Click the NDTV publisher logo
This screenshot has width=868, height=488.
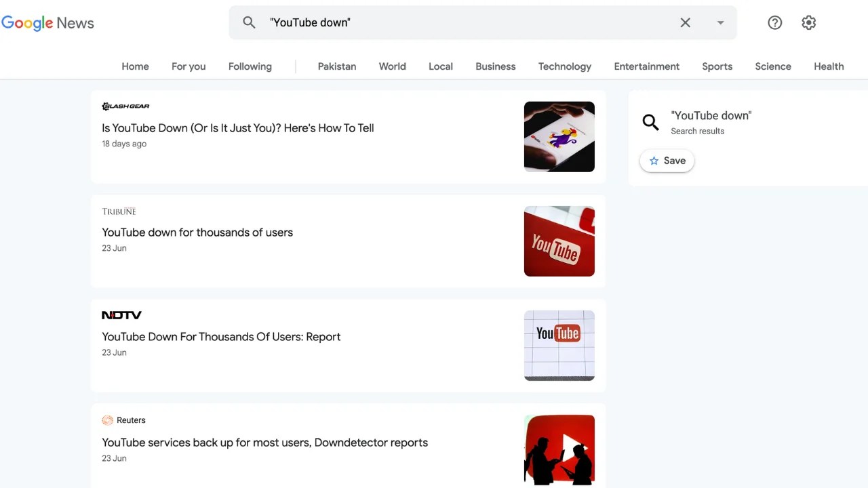click(121, 314)
